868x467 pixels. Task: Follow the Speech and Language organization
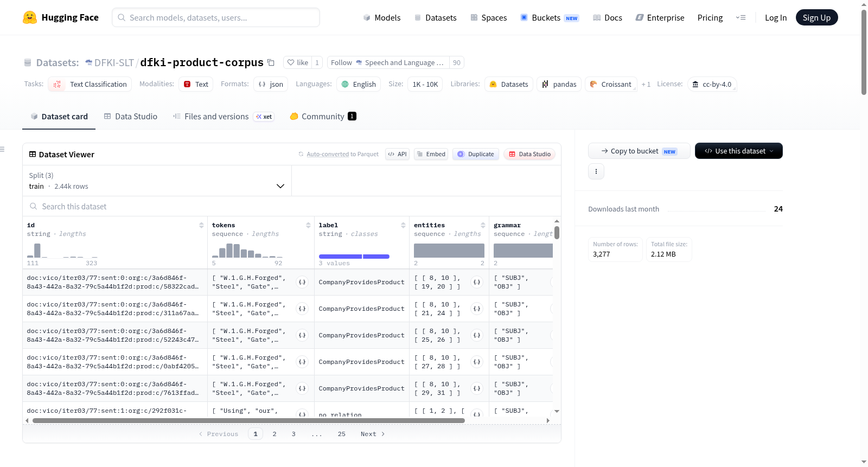388,62
